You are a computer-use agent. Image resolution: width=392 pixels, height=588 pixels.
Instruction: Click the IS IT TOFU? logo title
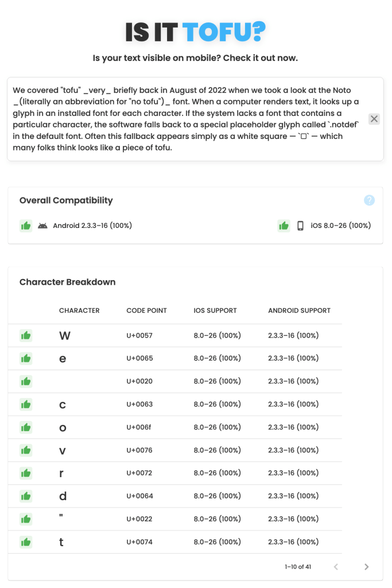[196, 33]
